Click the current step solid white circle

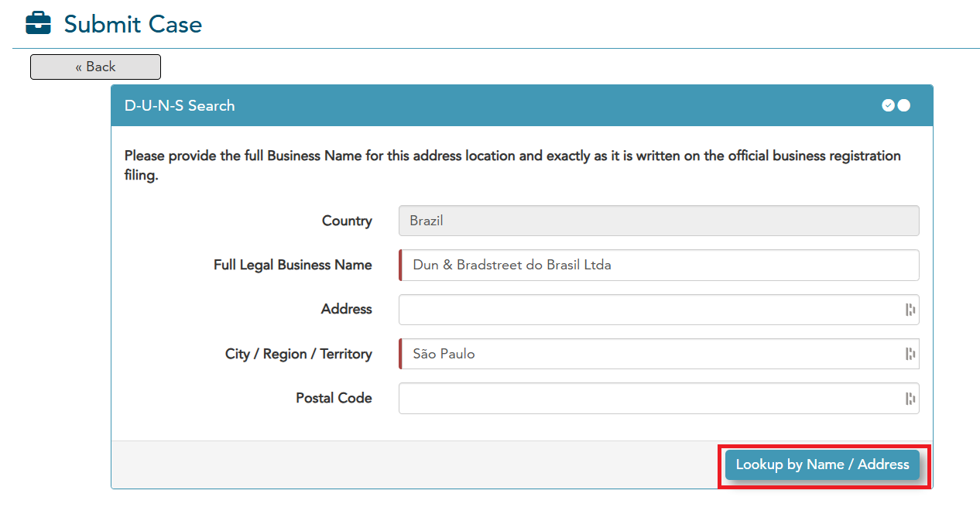pos(903,105)
